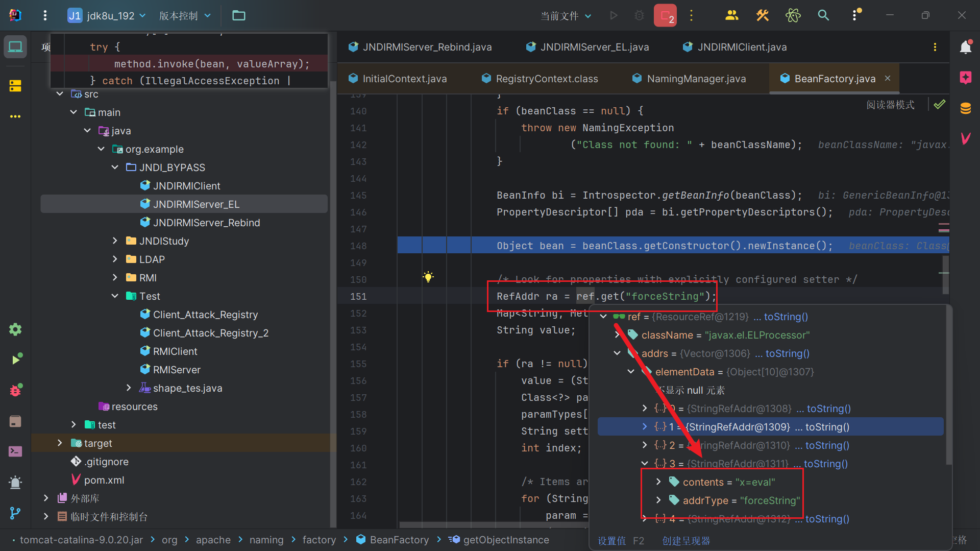Open the 当前文件 run configuration dropdown

tap(566, 16)
